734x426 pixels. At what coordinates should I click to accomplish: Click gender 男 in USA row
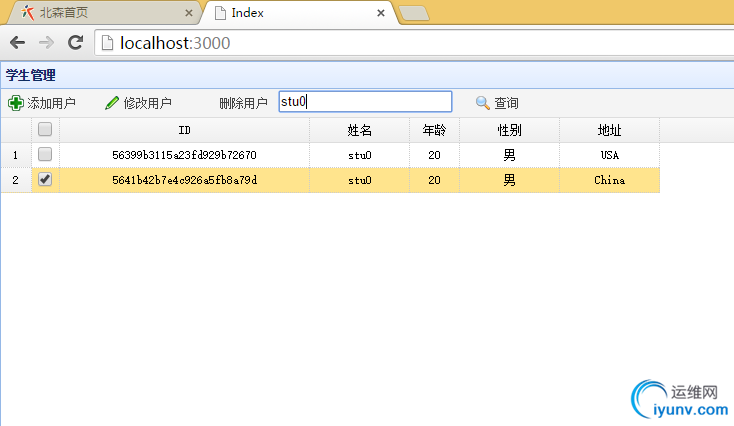click(509, 155)
